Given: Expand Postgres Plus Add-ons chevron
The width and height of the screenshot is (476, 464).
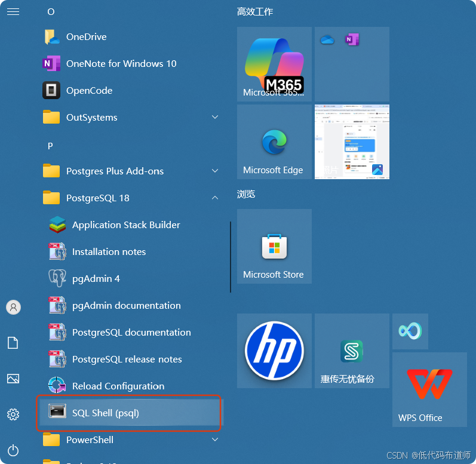Looking at the screenshot, I should tap(215, 171).
